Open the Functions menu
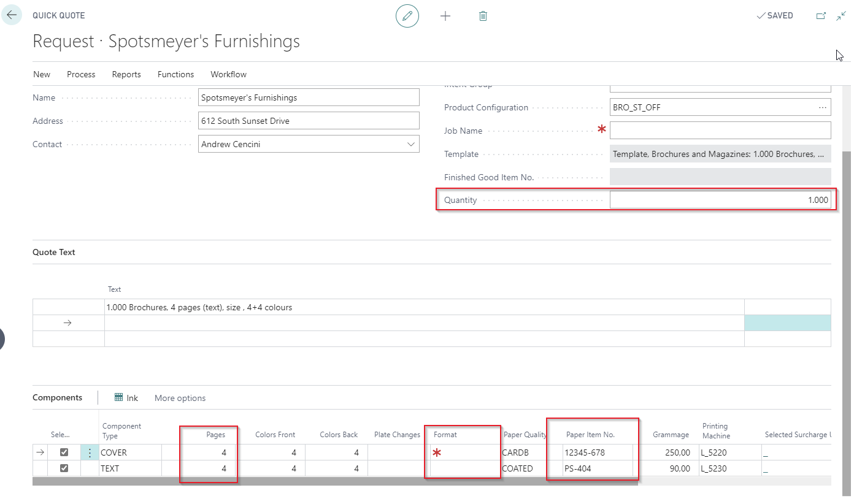This screenshot has height=504, width=854. pyautogui.click(x=175, y=74)
